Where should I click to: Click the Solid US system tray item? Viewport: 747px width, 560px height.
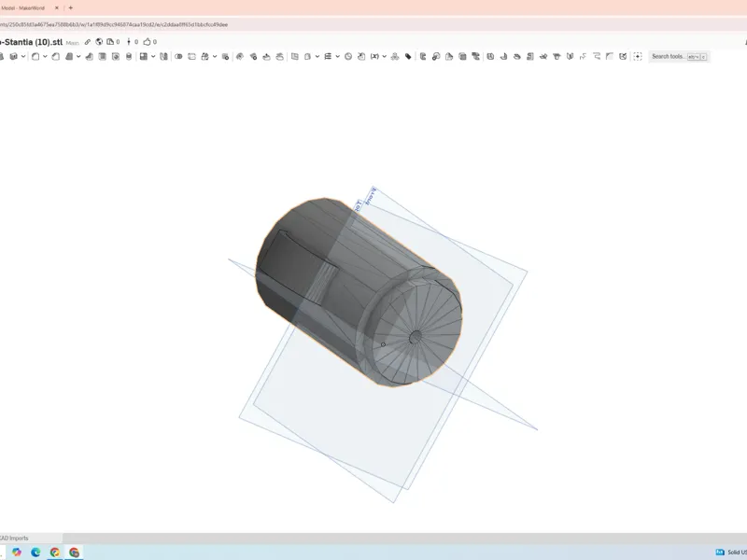point(731,552)
